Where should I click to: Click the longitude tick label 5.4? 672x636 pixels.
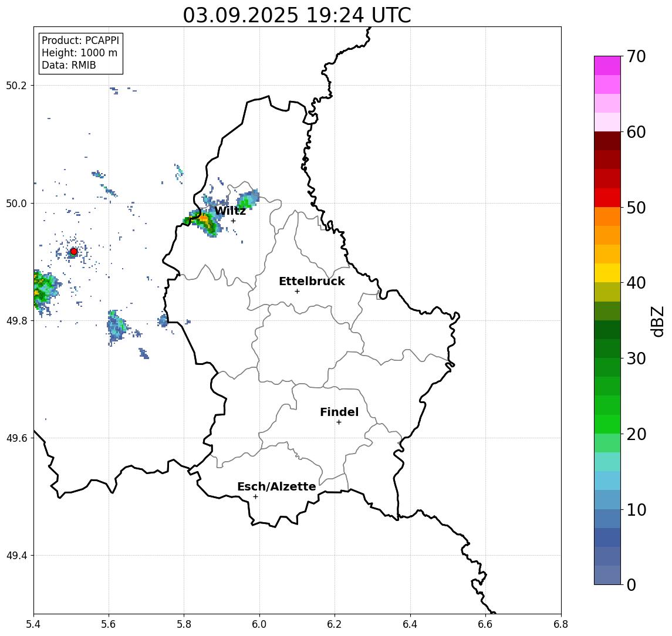33,624
